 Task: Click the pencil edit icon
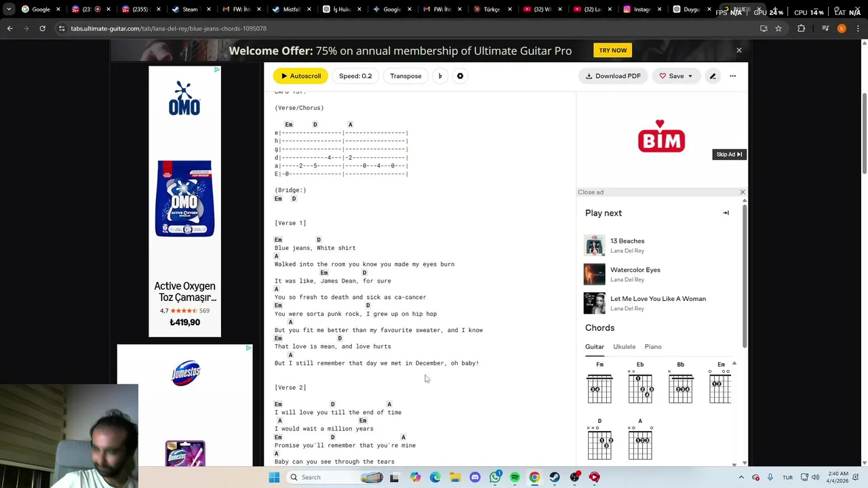tap(713, 76)
